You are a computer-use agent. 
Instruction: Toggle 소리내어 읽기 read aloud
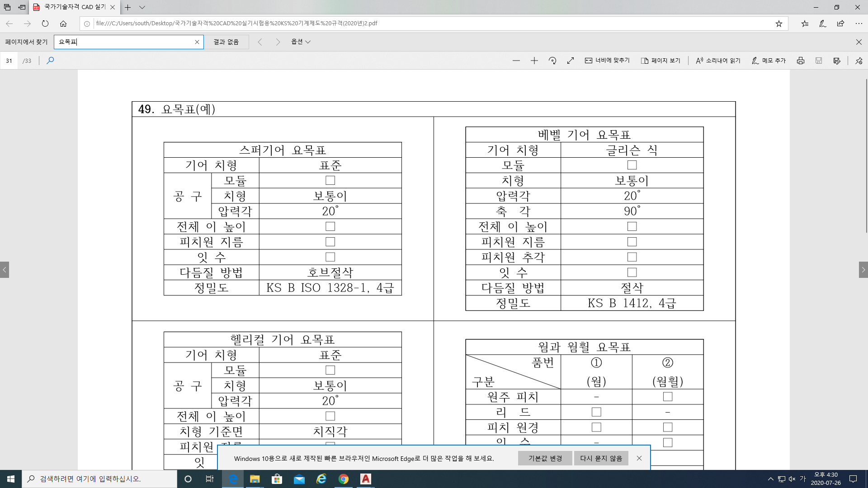(x=718, y=61)
